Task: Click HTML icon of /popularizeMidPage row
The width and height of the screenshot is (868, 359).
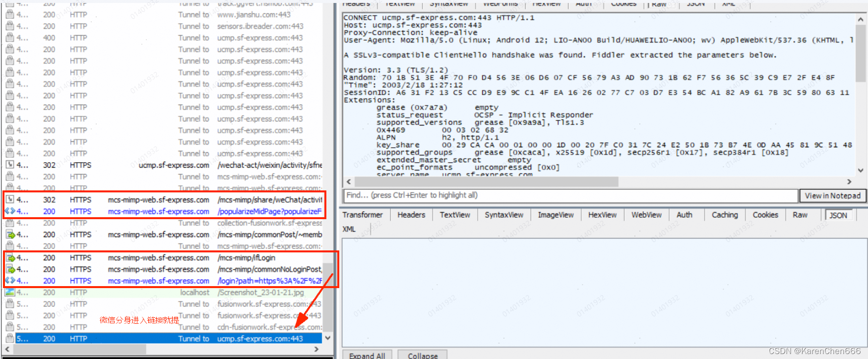Action: (9, 211)
